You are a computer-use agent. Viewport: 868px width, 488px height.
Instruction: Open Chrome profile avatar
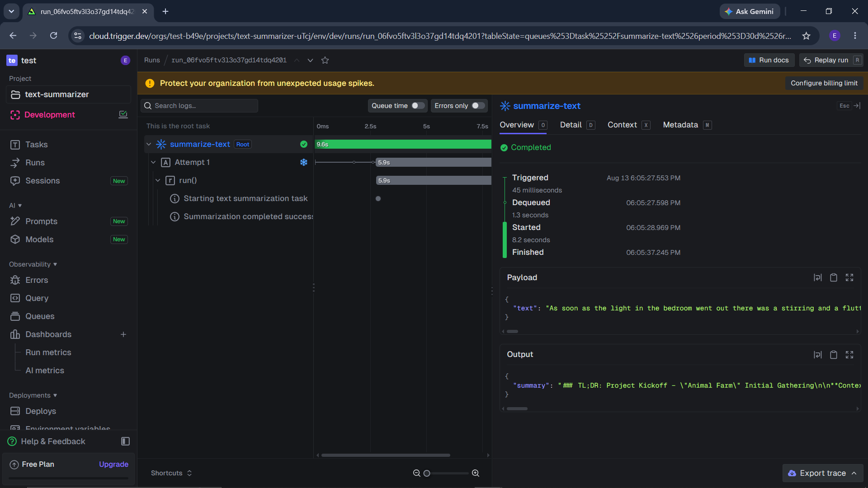[x=835, y=36]
